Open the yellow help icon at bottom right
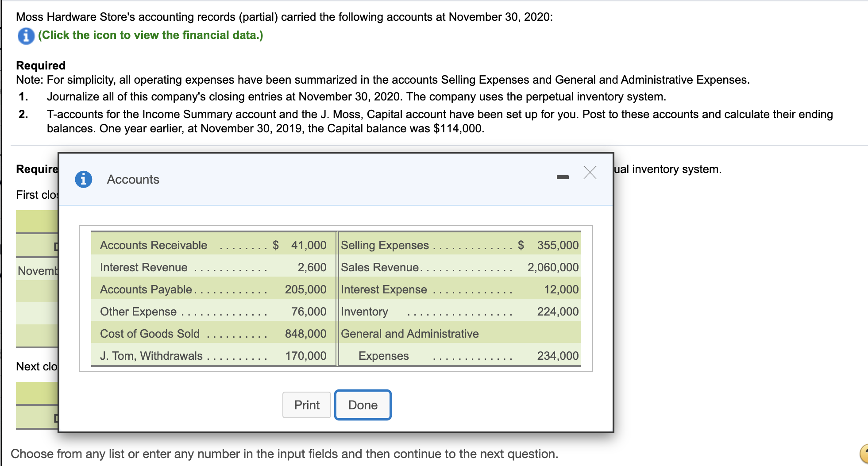Screen dimensions: 868x466 864,454
